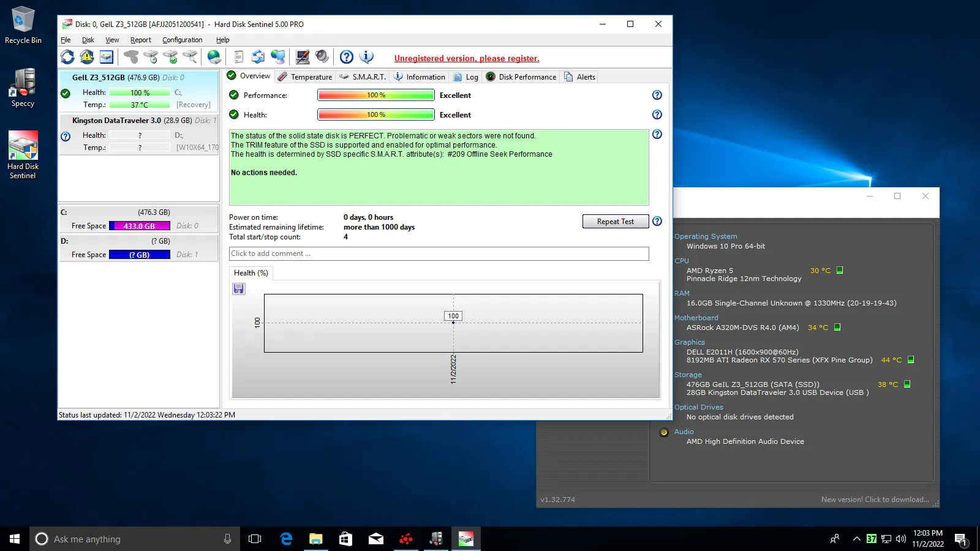Click the Performance 100 % progress bar
980x551 pixels.
(376, 95)
